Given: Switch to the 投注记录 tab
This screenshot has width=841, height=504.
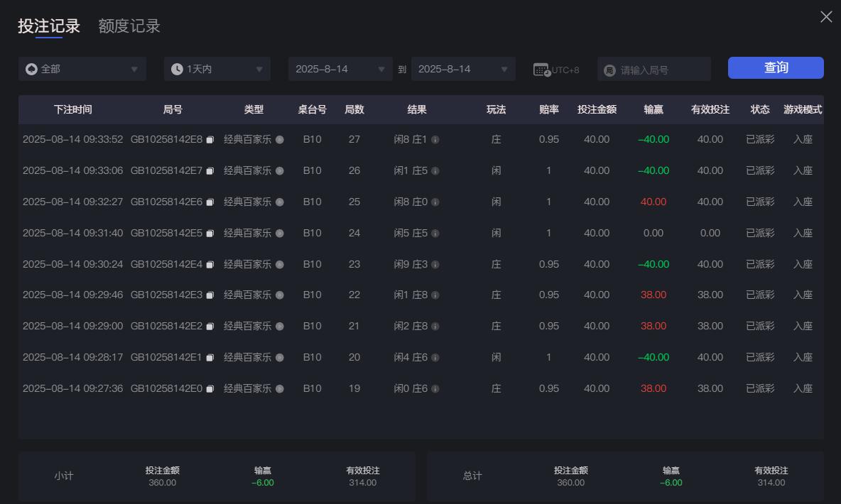Looking at the screenshot, I should point(49,25).
